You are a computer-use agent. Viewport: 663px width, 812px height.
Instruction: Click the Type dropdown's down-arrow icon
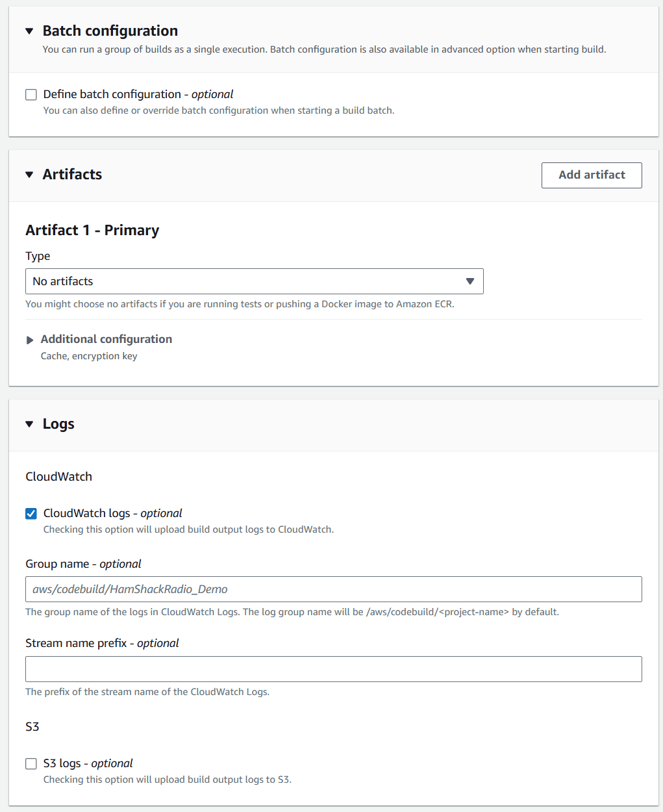tap(470, 281)
